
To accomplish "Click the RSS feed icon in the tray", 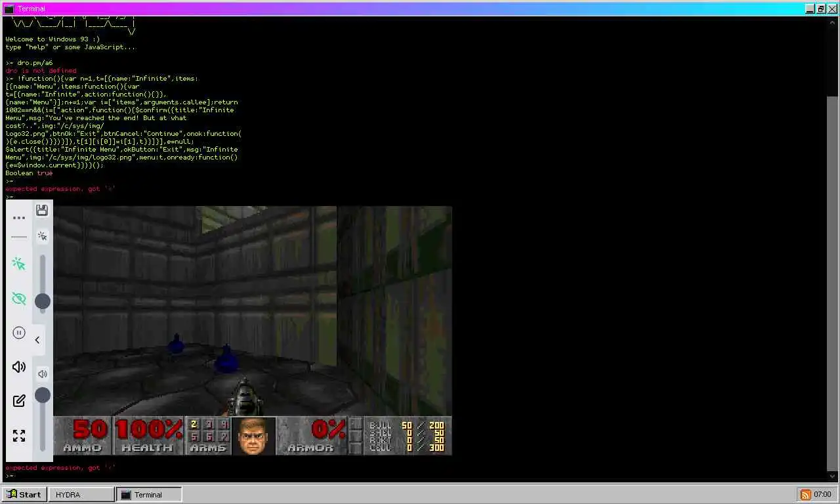I will pos(805,494).
